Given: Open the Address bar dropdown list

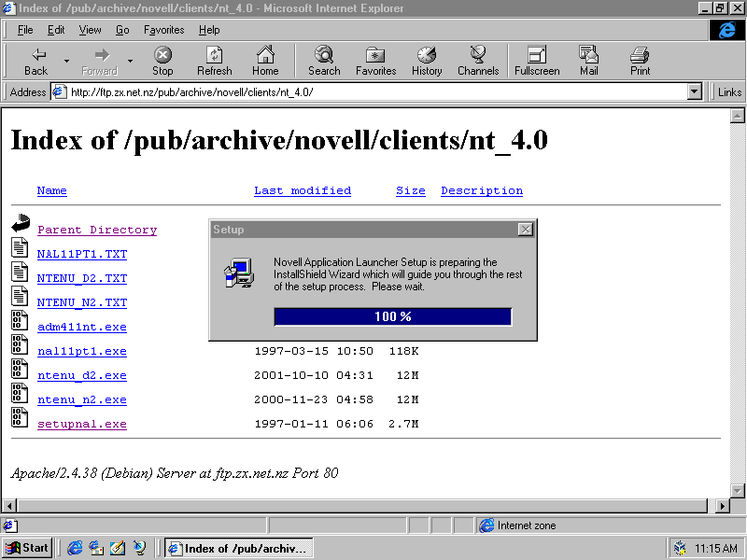Looking at the screenshot, I should point(695,91).
